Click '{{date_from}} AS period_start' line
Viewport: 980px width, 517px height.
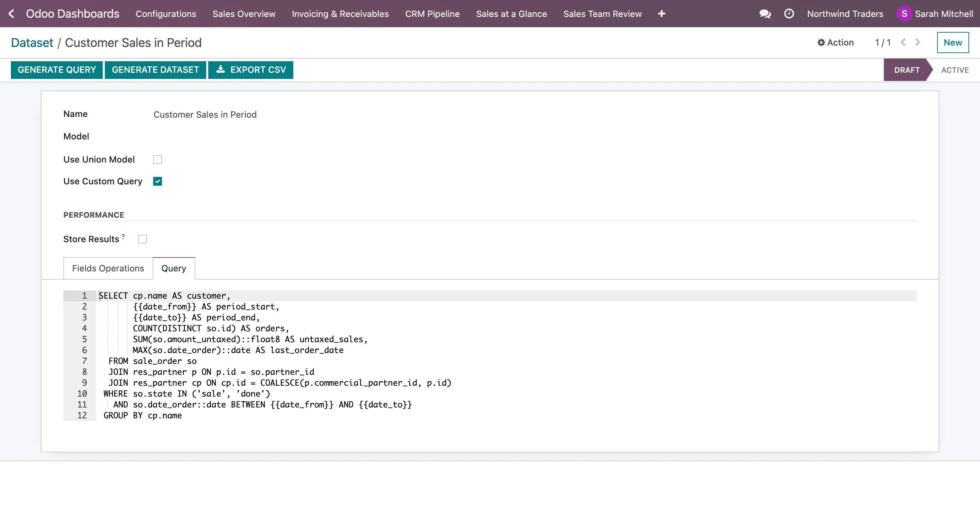pyautogui.click(x=206, y=307)
